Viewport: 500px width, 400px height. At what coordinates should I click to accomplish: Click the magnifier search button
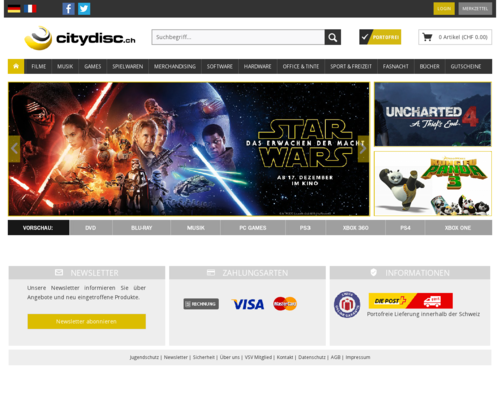point(333,37)
